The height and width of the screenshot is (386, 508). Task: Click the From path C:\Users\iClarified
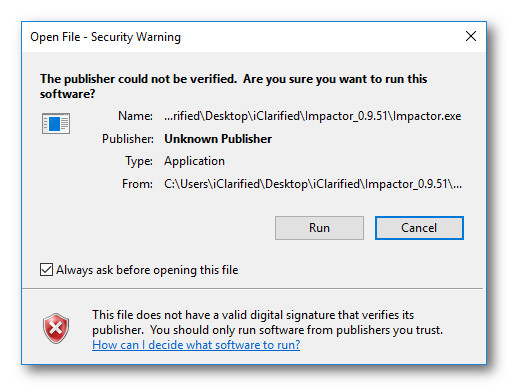[x=313, y=184]
